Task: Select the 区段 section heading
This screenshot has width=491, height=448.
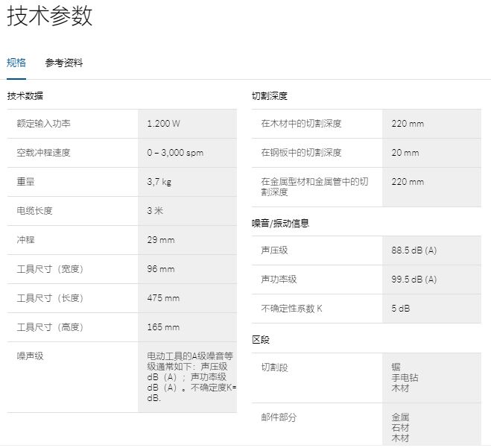Action: pos(261,340)
